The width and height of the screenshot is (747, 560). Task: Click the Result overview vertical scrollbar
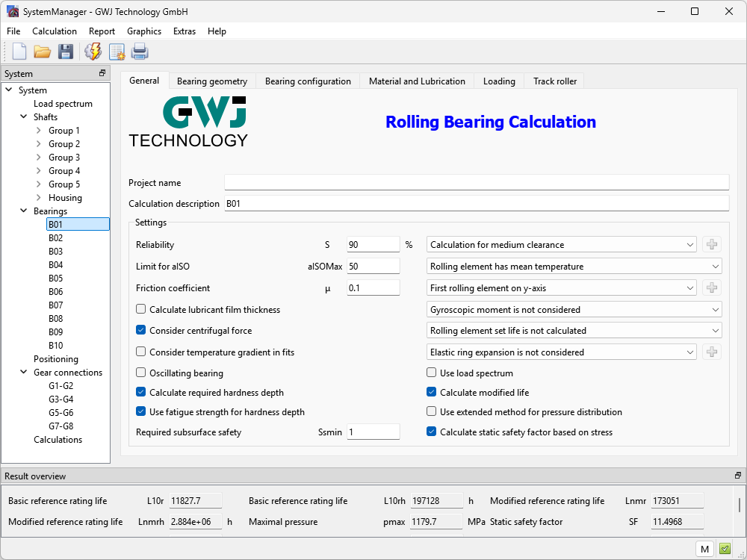click(740, 505)
